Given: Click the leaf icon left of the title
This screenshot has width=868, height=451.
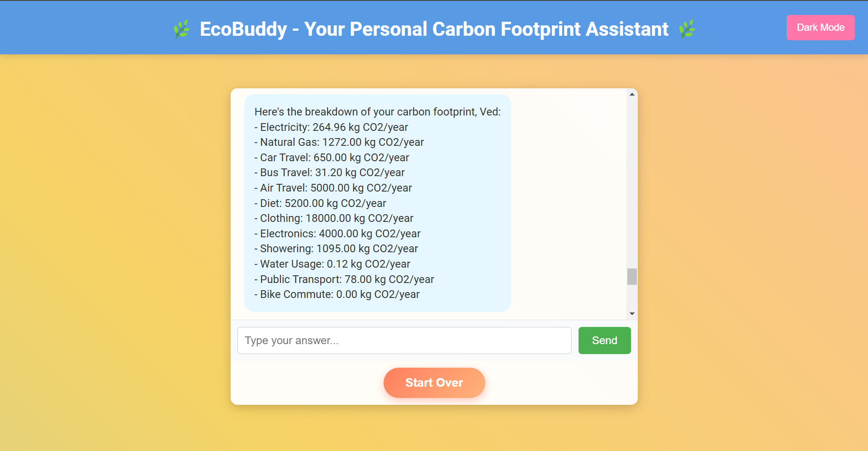Looking at the screenshot, I should pos(182,29).
